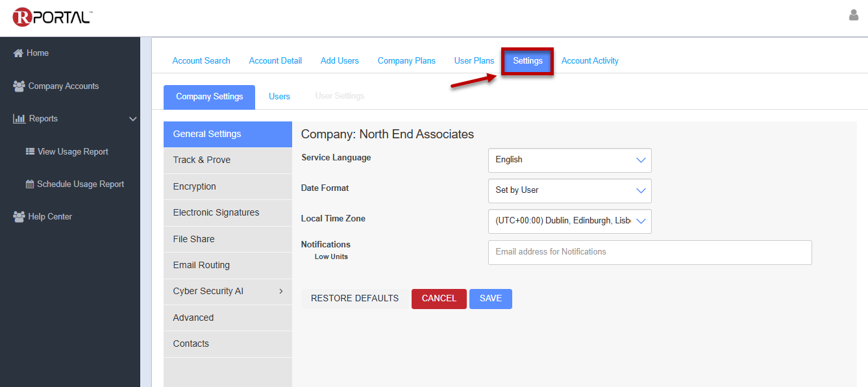
Task: Open the Local Time Zone dropdown
Action: (569, 221)
